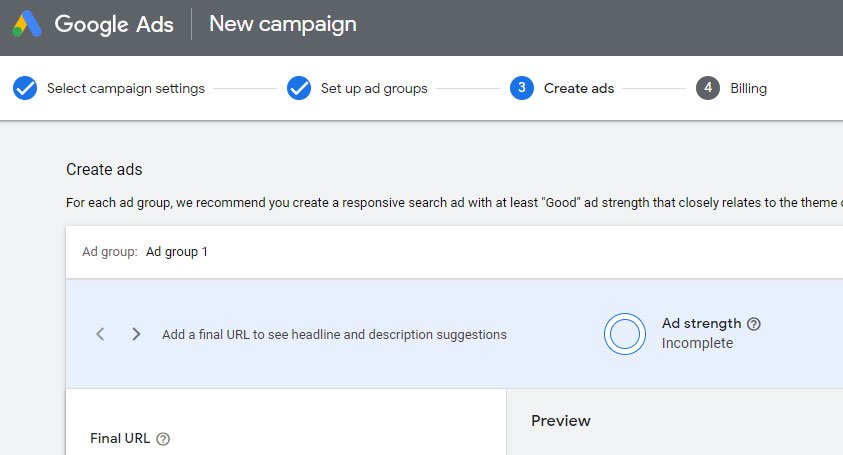Click the Preview heading
The image size is (843, 455).
click(561, 421)
